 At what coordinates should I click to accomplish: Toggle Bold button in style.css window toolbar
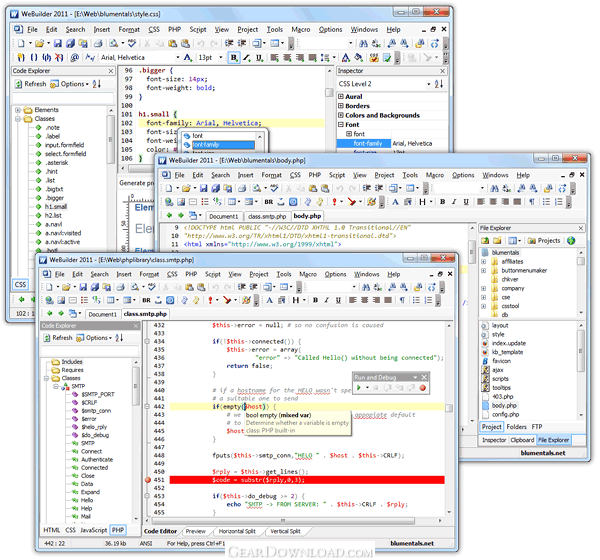(x=233, y=58)
